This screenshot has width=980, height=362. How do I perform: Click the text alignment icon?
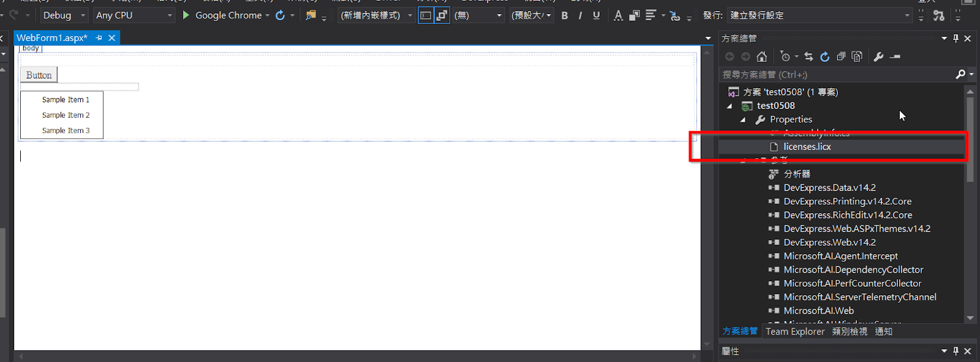click(650, 15)
